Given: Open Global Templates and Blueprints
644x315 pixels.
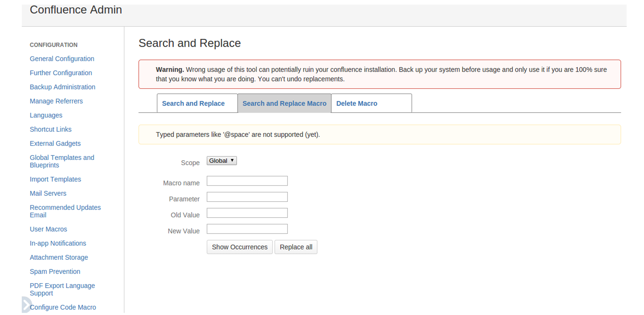Looking at the screenshot, I should pos(62,161).
